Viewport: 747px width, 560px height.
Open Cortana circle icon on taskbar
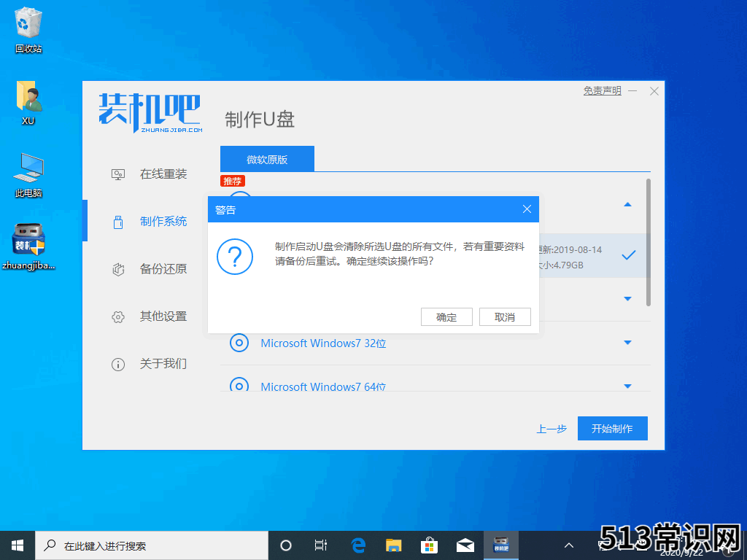pos(286,545)
